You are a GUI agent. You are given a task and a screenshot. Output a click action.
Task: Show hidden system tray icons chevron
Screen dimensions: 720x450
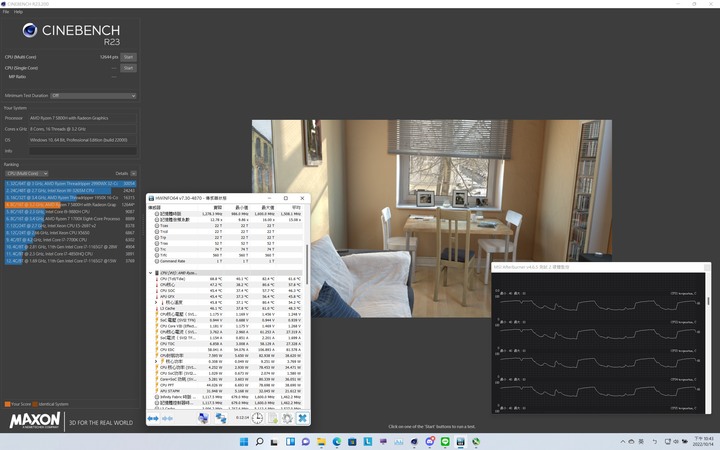[x=623, y=442]
